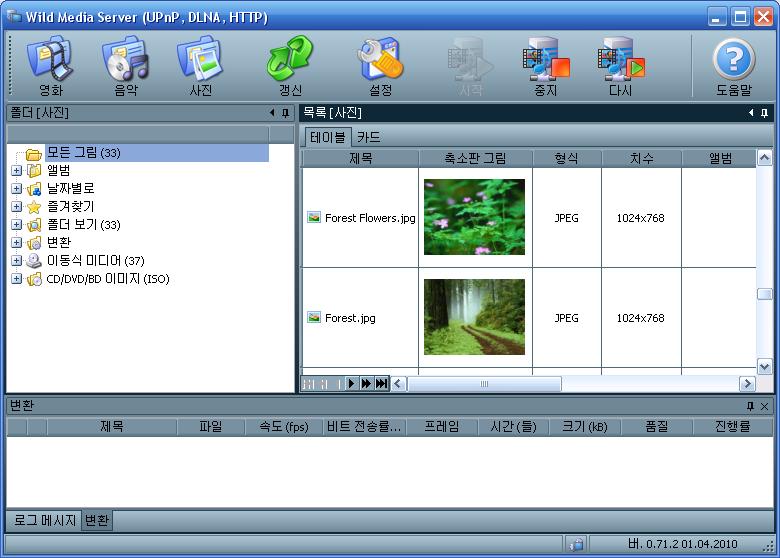This screenshot has width=780, height=558.
Task: Sort list by 제목 column header
Action: coord(361,158)
